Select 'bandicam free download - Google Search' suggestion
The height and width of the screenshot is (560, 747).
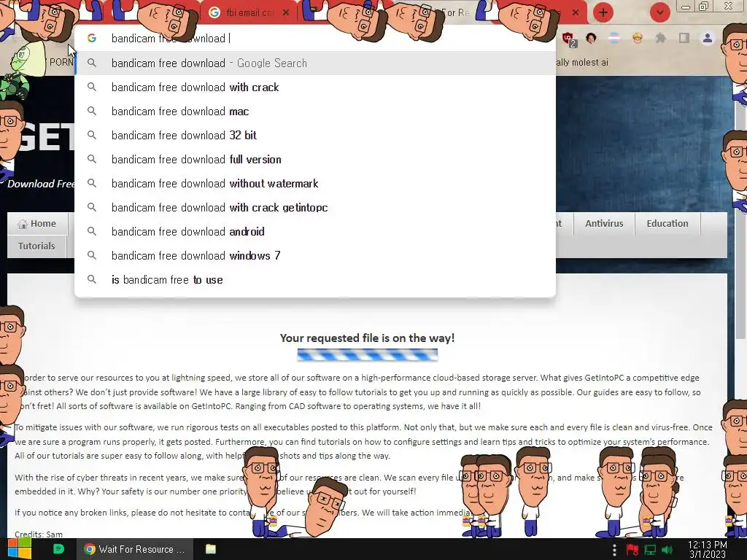tap(315, 63)
